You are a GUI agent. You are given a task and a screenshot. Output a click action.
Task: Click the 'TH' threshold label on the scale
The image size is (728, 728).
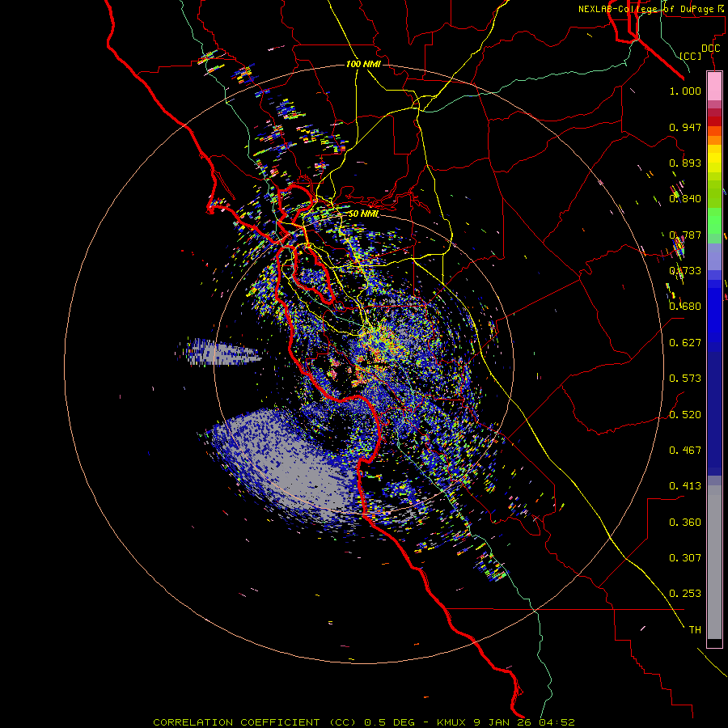point(695,630)
